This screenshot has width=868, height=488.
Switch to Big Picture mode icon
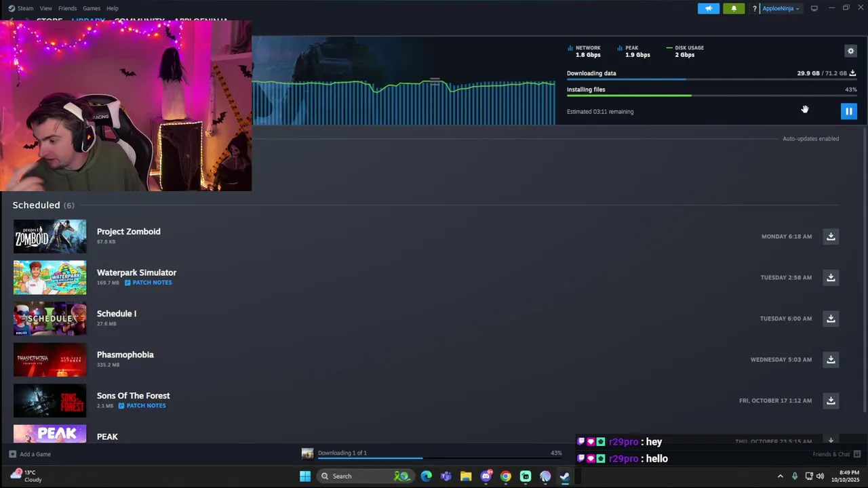[814, 8]
